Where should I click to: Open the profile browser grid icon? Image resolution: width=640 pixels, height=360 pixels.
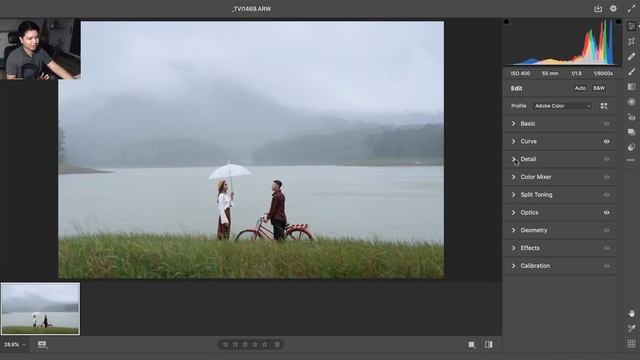pyautogui.click(x=604, y=106)
